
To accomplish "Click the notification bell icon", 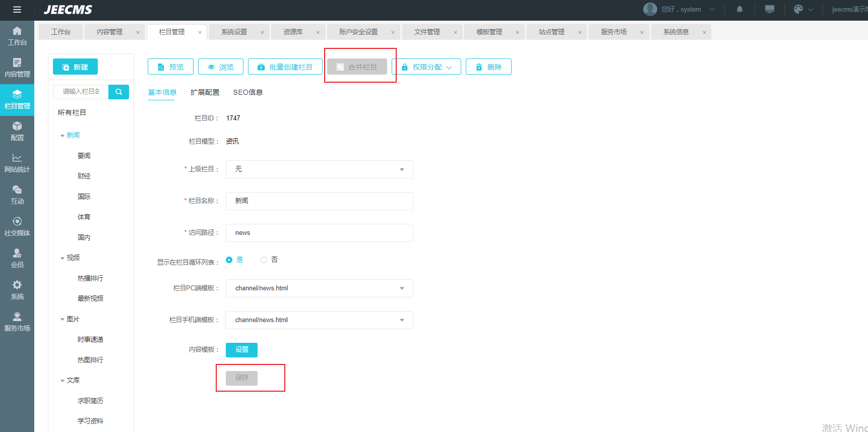I will pos(739,9).
